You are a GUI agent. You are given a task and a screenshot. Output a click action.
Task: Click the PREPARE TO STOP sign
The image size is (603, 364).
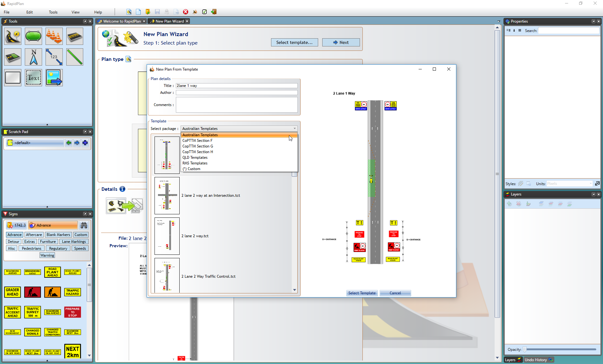click(73, 312)
